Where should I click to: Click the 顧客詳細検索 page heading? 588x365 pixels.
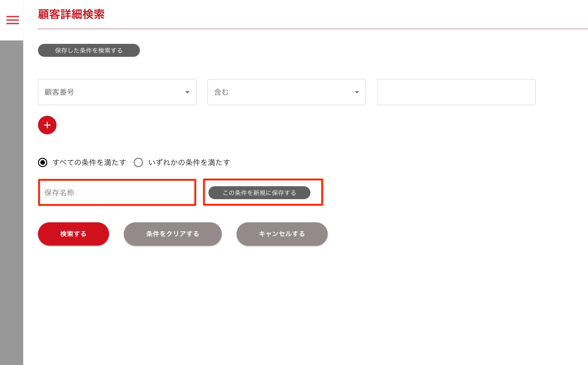71,15
